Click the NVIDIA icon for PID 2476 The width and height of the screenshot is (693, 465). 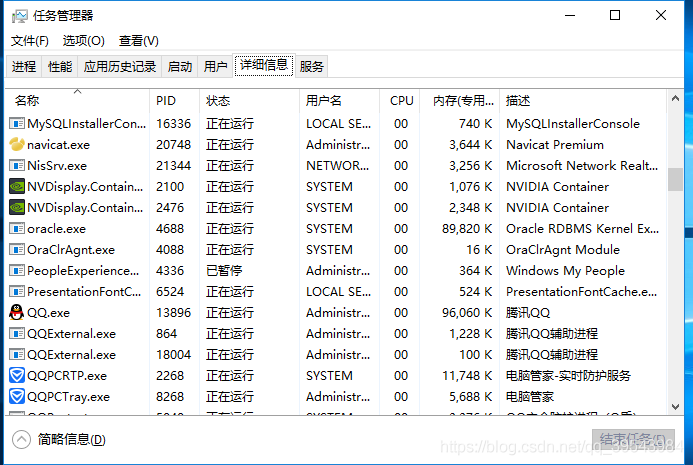coord(17,207)
